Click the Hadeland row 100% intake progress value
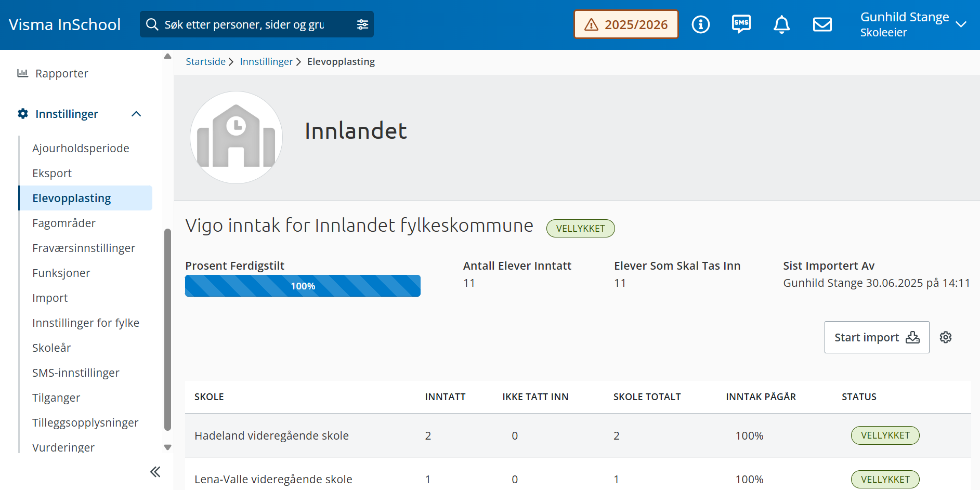 749,436
